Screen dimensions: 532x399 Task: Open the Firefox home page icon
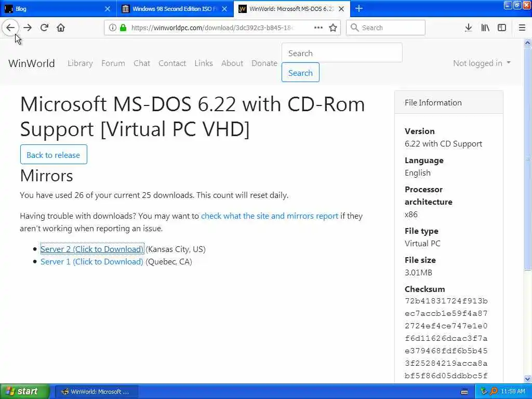[61, 28]
